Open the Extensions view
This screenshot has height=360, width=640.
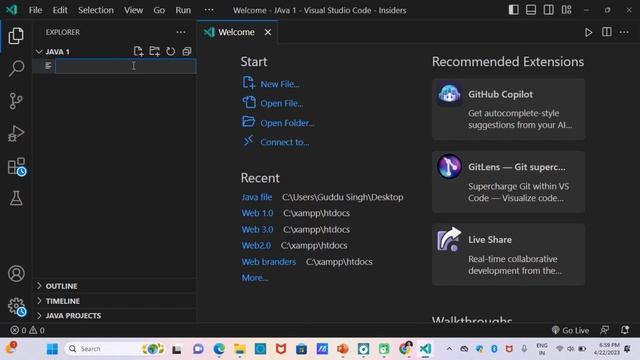tap(17, 167)
